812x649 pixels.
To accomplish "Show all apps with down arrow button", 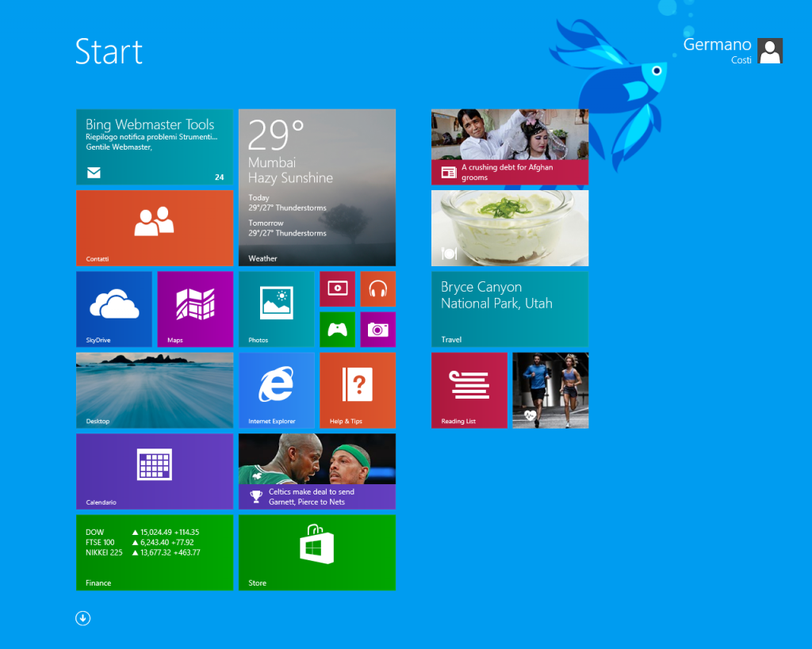I will pos(82,618).
